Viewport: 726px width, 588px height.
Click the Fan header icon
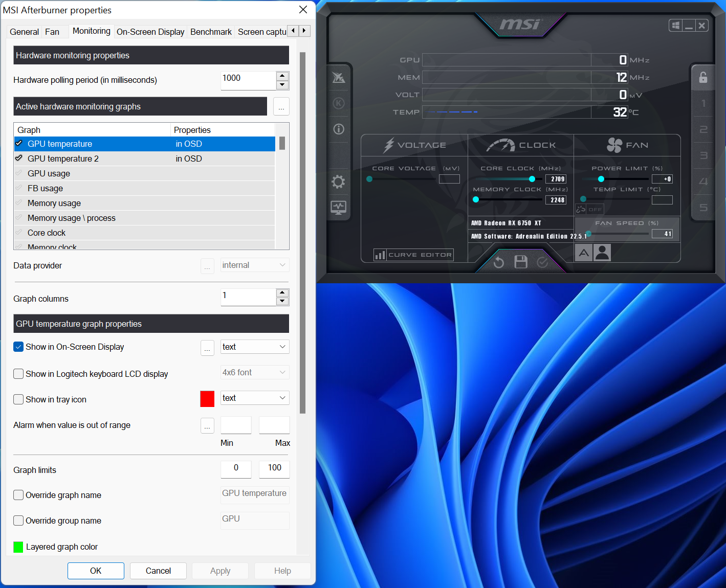[614, 145]
